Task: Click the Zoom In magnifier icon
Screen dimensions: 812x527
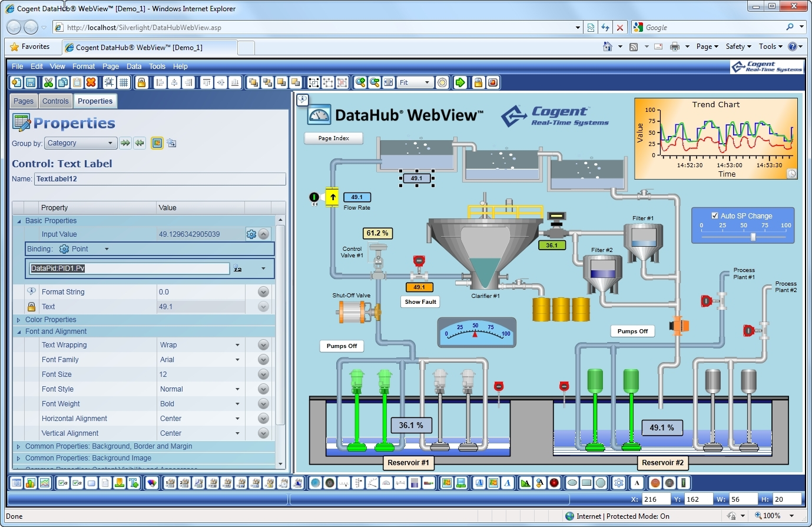Action: pyautogui.click(x=360, y=82)
